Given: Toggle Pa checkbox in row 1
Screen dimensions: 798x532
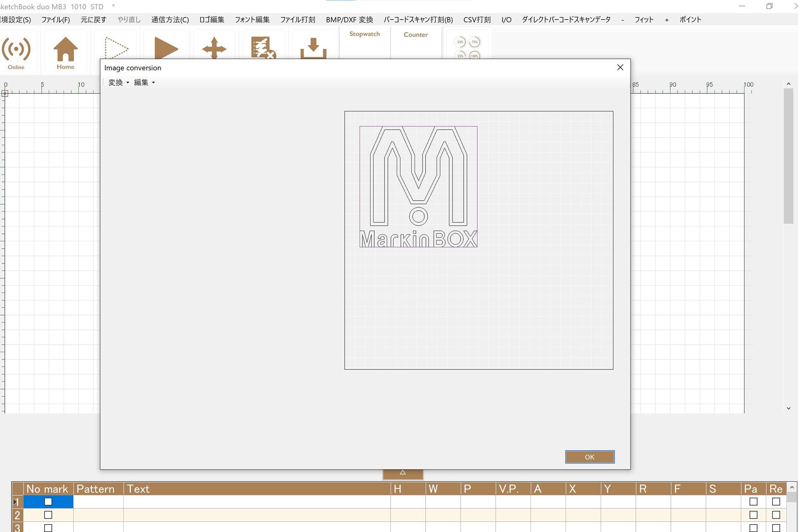Looking at the screenshot, I should (x=753, y=501).
